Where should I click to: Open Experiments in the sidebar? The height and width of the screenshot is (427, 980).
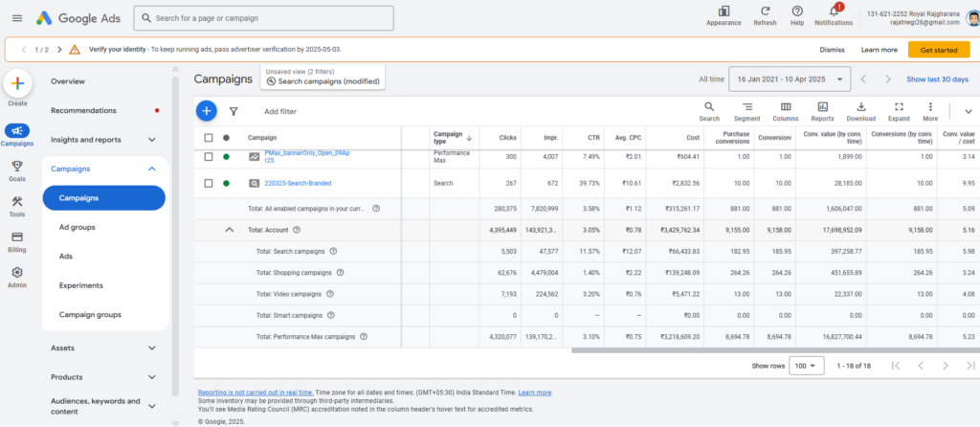click(x=80, y=285)
